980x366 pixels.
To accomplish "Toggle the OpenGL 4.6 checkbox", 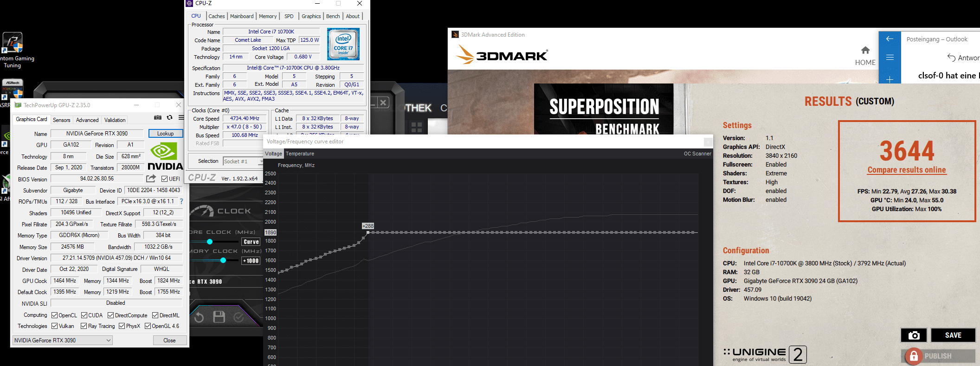I will coord(148,326).
